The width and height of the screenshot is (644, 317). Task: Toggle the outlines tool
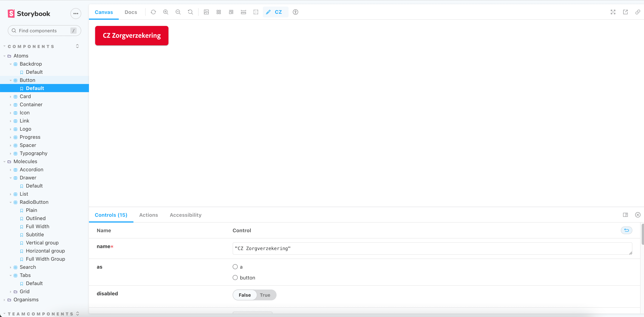(x=255, y=12)
